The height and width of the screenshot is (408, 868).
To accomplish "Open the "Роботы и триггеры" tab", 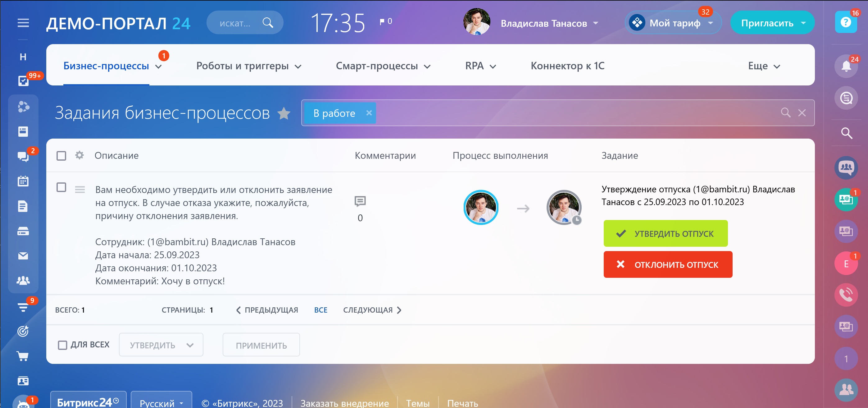I will (248, 66).
